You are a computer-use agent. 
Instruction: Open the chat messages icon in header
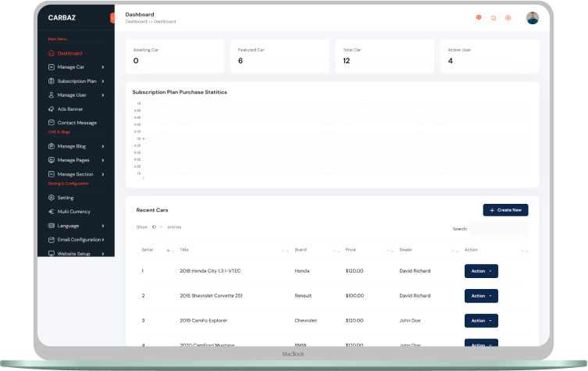tap(494, 17)
